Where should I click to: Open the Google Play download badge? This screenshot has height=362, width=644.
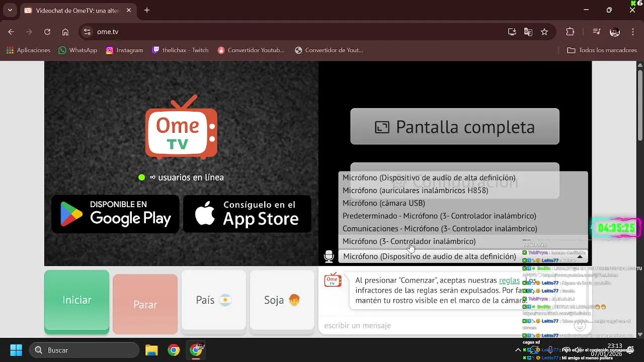(x=115, y=214)
